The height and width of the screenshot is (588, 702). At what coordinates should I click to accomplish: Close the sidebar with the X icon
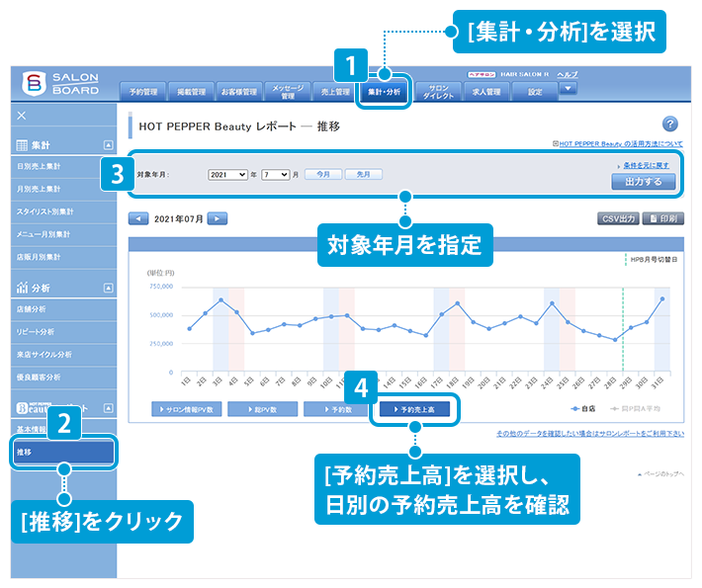[22, 116]
